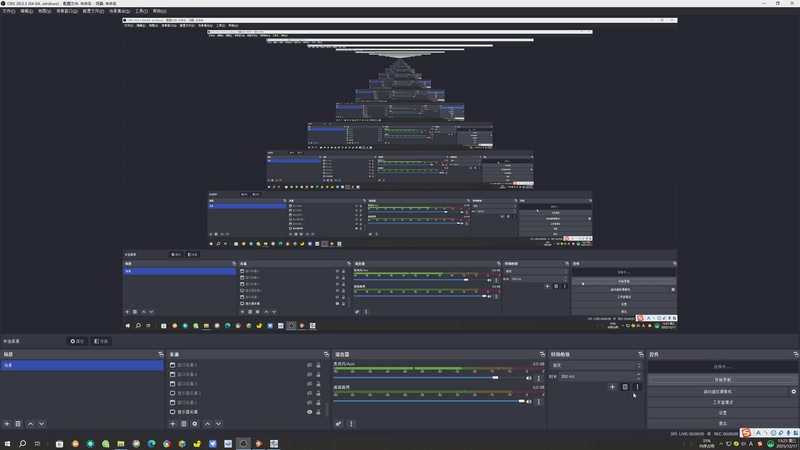The image size is (800, 450).
Task: Click the 滤镜 filters button
Action: 101,341
